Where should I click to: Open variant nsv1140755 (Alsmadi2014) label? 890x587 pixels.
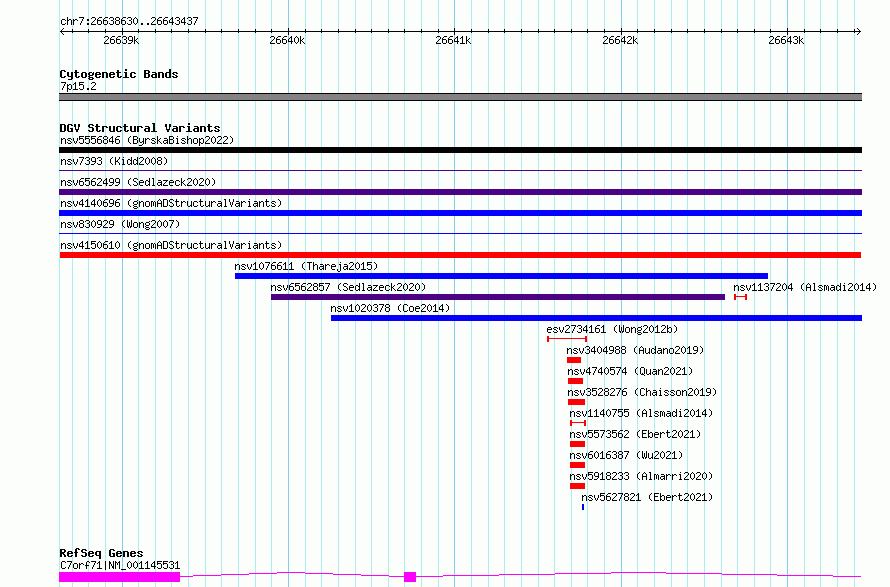click(641, 413)
